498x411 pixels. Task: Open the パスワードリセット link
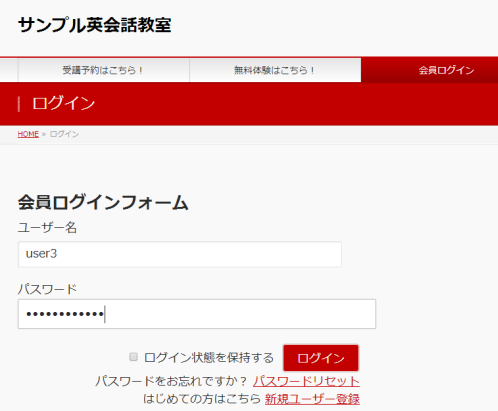(x=306, y=381)
